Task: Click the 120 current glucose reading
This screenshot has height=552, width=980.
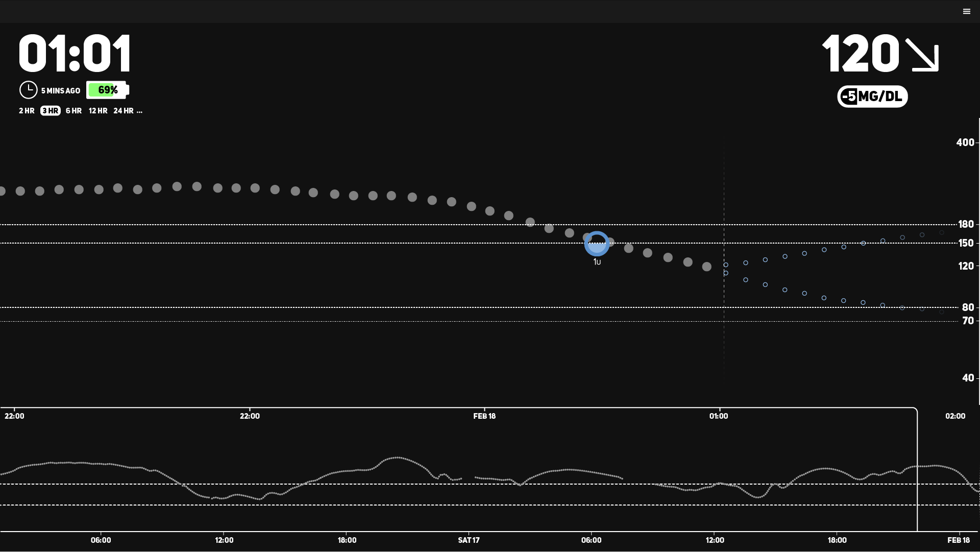Action: tap(861, 54)
